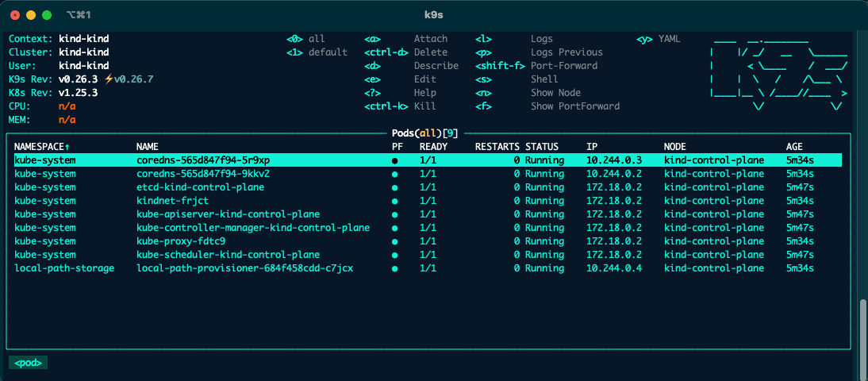Click the Kill shortcut hint
868x381 pixels.
tap(400, 106)
